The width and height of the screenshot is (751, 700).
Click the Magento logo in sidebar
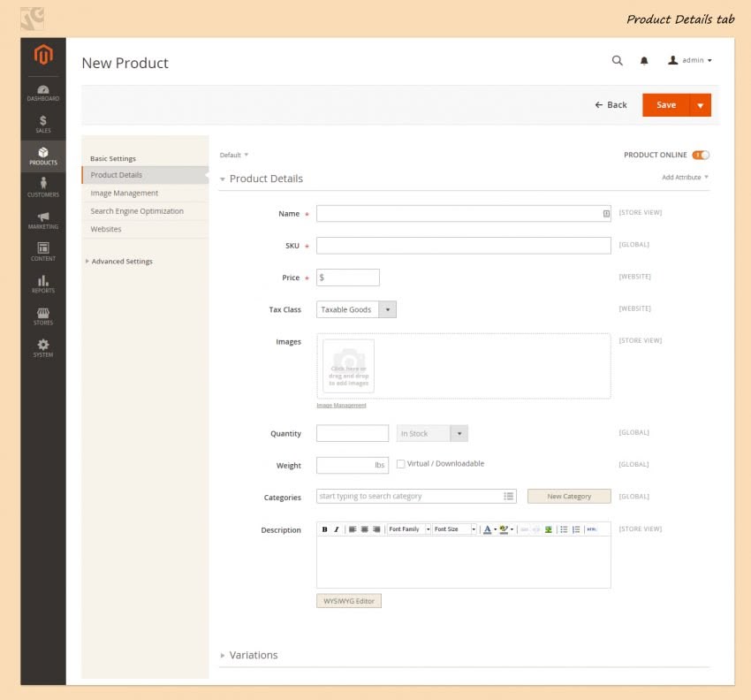(43, 54)
